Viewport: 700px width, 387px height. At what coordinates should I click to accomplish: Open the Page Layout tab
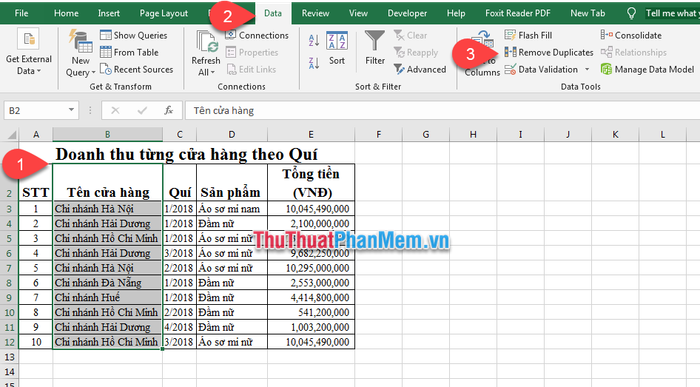[x=163, y=13]
